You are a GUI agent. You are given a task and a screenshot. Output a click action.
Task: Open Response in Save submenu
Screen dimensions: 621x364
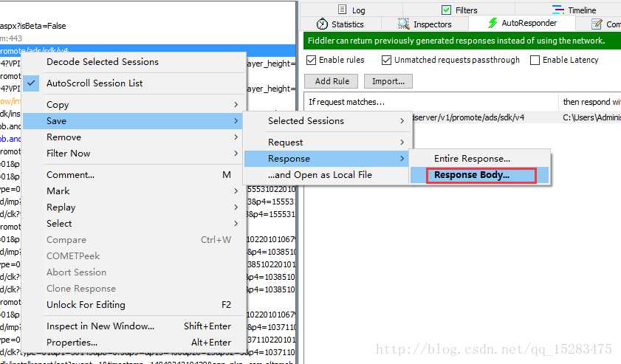point(328,159)
